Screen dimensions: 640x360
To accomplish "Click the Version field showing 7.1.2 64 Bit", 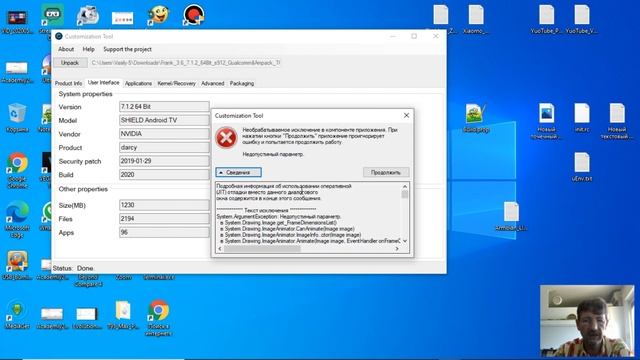I will click(164, 107).
